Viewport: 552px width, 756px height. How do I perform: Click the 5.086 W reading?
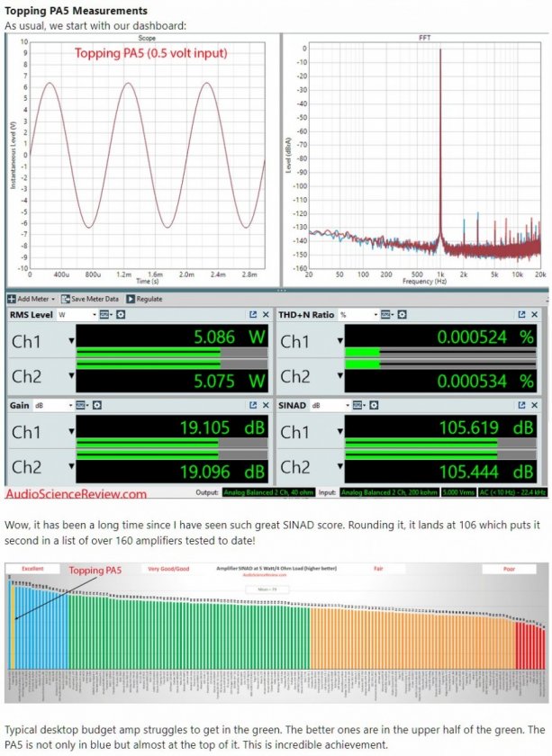(230, 337)
